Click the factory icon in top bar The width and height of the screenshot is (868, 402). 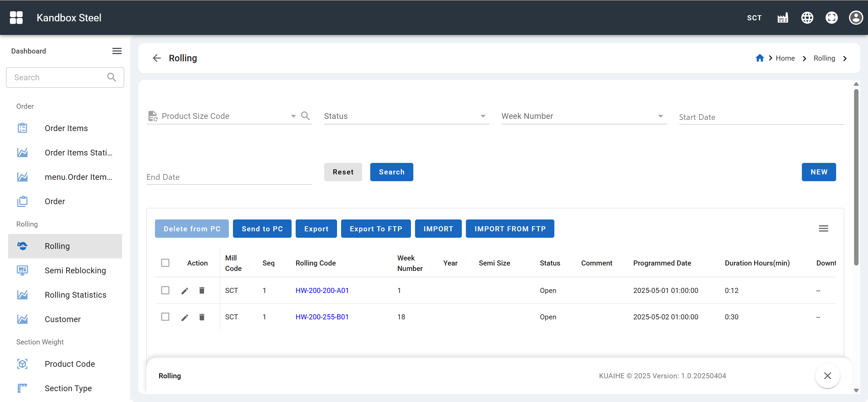tap(783, 18)
